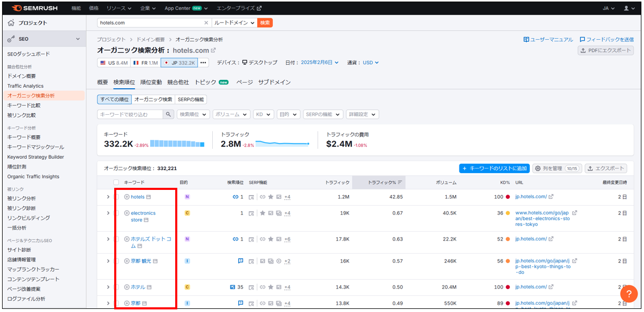Screen dimensions: 644x312
Task: Open external icon beside best-electronics-stores-tokyo URL
Action: coord(575,213)
